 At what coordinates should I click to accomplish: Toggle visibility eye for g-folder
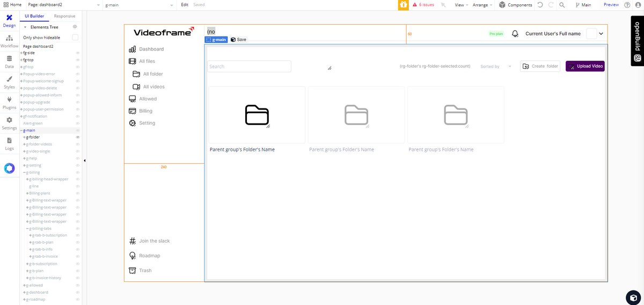pyautogui.click(x=78, y=137)
